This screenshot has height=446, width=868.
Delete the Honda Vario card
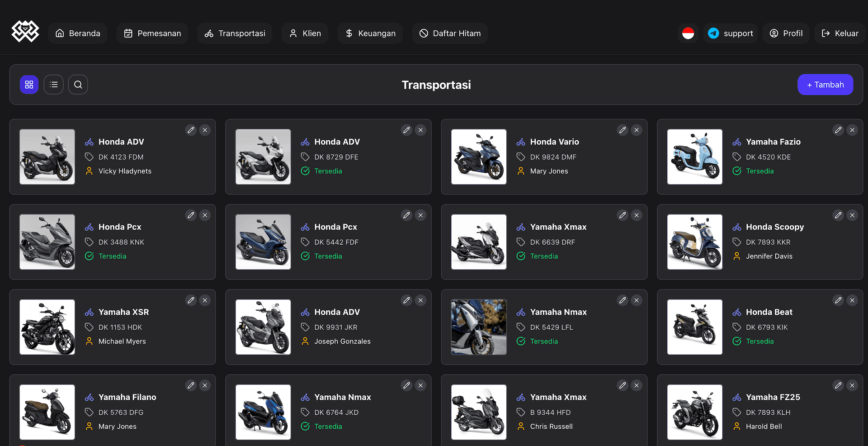click(x=637, y=130)
